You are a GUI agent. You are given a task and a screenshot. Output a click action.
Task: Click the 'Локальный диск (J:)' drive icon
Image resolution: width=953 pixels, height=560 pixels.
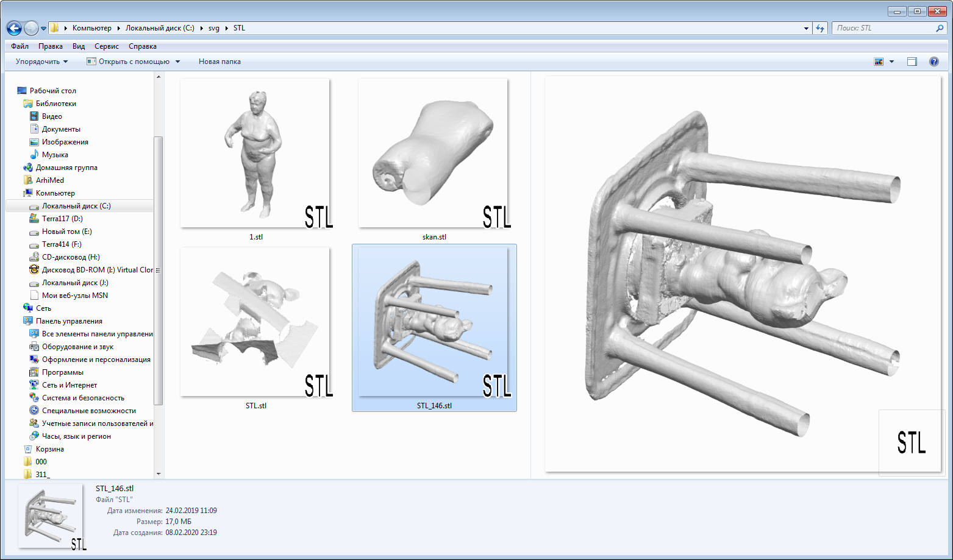coord(34,283)
